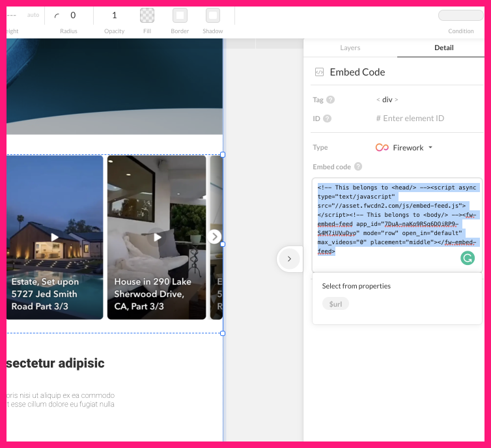This screenshot has width=491, height=448.
Task: Open the Grammarly icon in code box
Action: [x=468, y=258]
